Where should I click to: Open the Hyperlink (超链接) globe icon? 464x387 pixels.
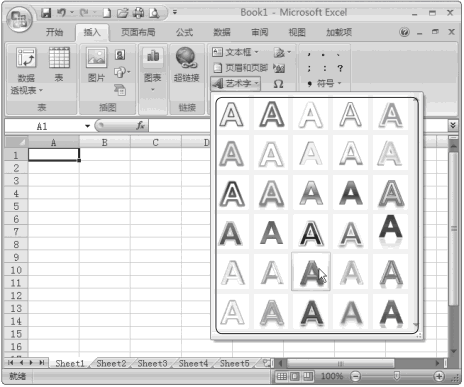pyautogui.click(x=186, y=65)
